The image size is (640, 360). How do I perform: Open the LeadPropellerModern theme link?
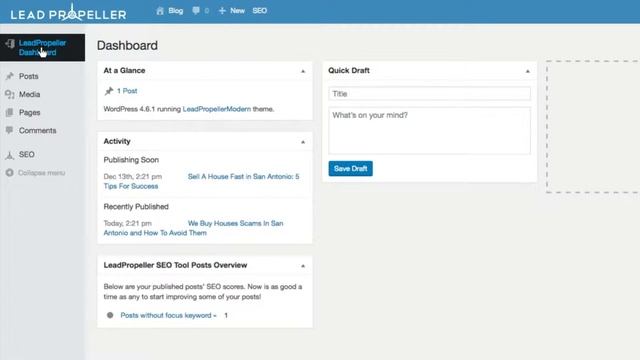tap(217, 109)
